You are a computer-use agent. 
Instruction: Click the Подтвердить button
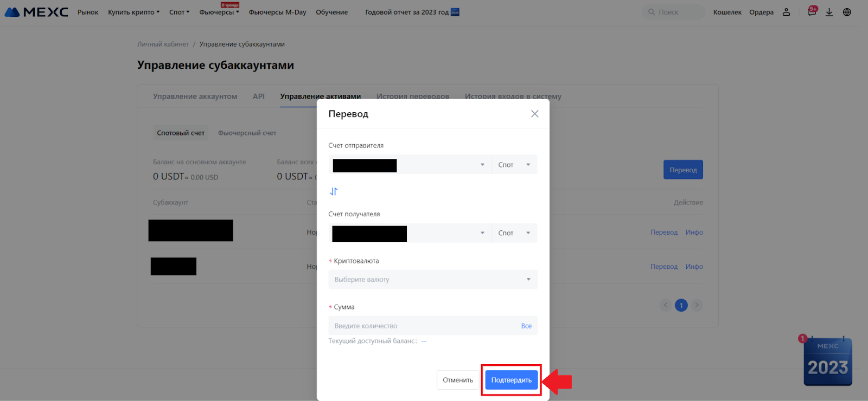coord(512,380)
